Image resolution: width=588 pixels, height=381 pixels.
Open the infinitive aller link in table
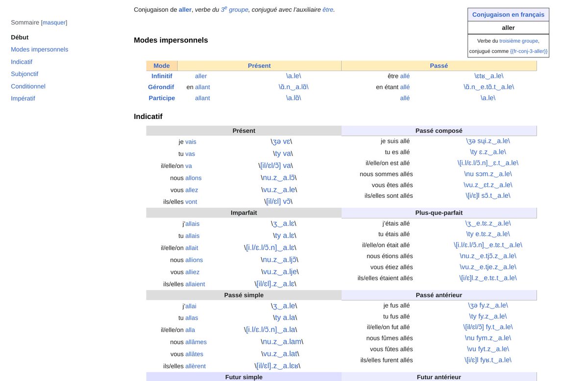tap(201, 76)
